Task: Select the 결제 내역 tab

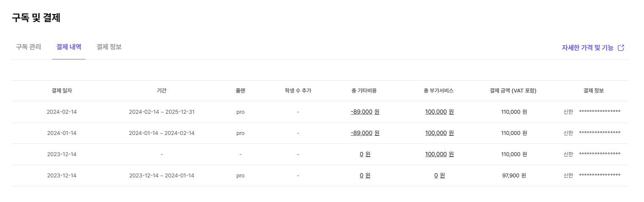Action: tap(69, 47)
